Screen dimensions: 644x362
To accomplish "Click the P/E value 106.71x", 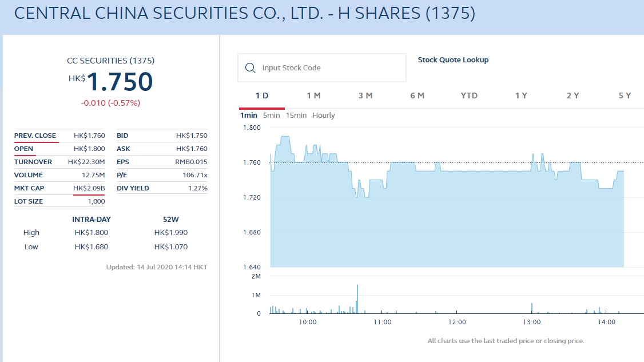I will [x=195, y=175].
